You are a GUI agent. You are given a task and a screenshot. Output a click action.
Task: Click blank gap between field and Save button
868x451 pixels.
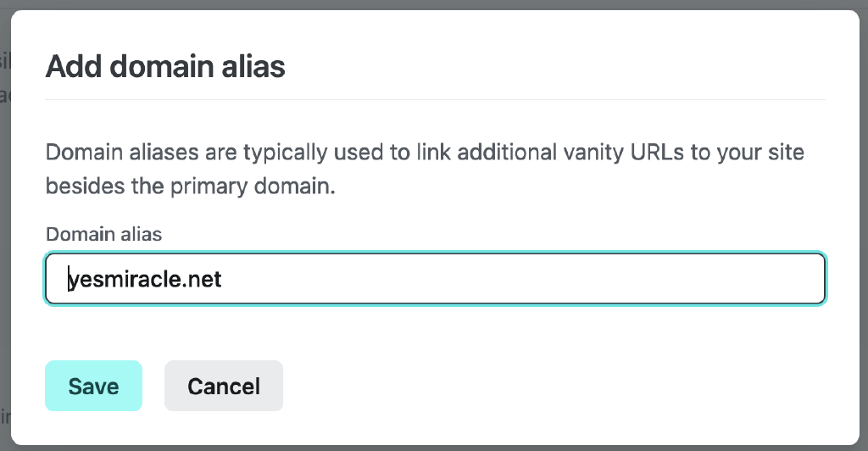point(434,332)
